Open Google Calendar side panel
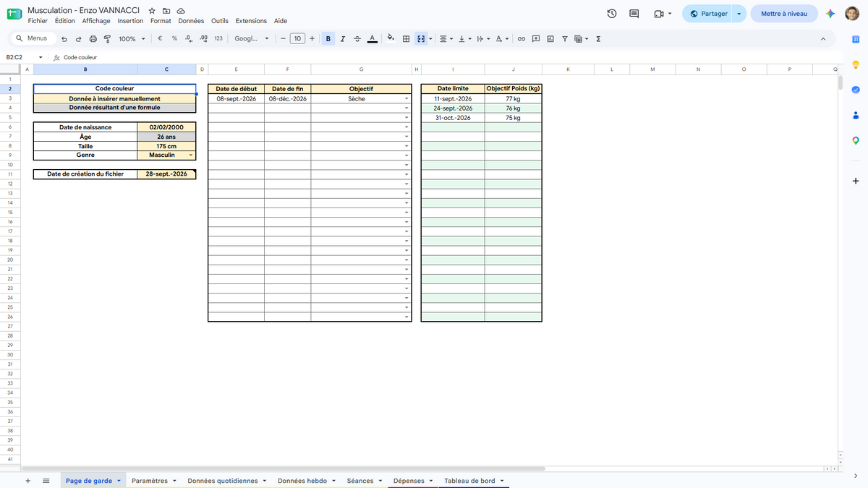The image size is (868, 488). tap(855, 39)
